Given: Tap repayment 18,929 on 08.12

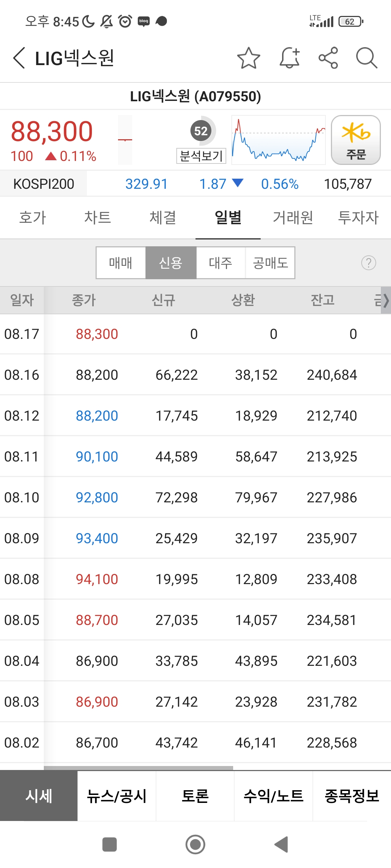Looking at the screenshot, I should click(x=256, y=416).
